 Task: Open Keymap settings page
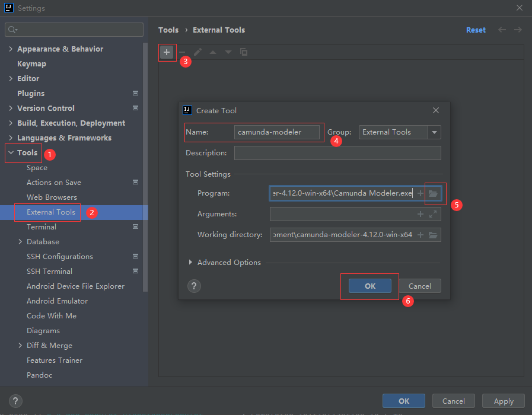[31, 64]
